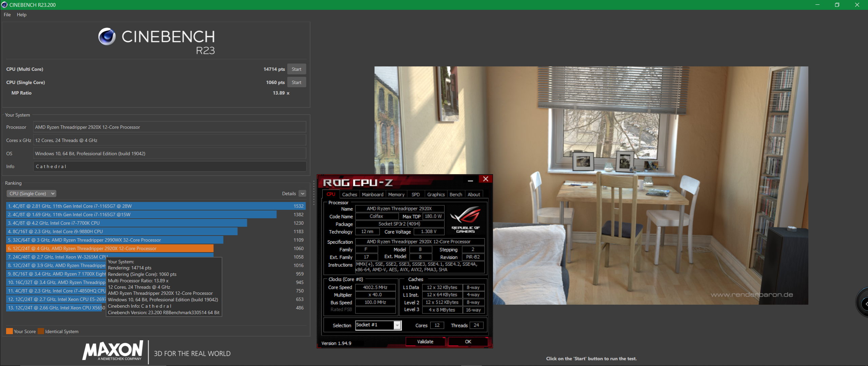Click the Cinebench logo sphere icon
The image size is (868, 366).
[x=107, y=37]
